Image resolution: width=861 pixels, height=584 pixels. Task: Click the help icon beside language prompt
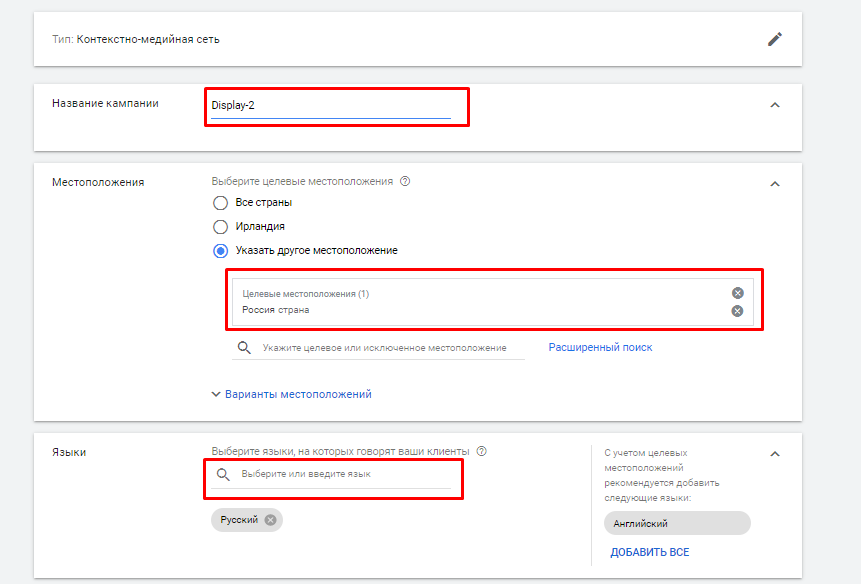(482, 451)
